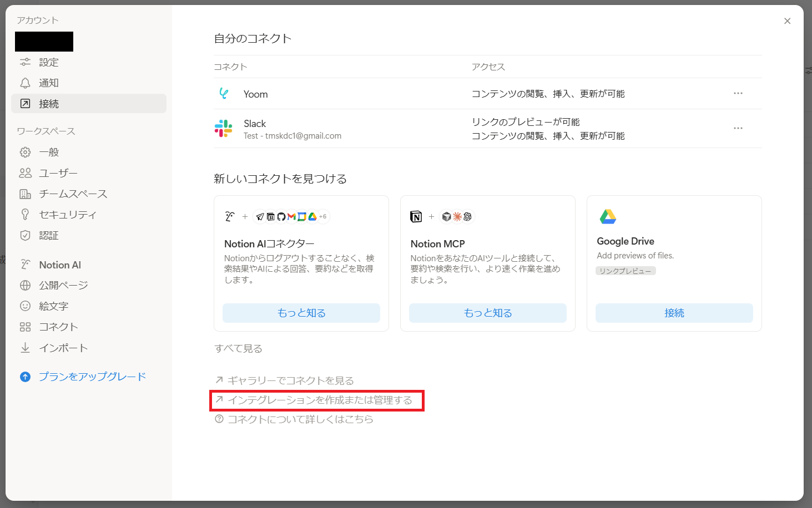Open the ユーザー section
812x508 pixels.
pyautogui.click(x=89, y=173)
